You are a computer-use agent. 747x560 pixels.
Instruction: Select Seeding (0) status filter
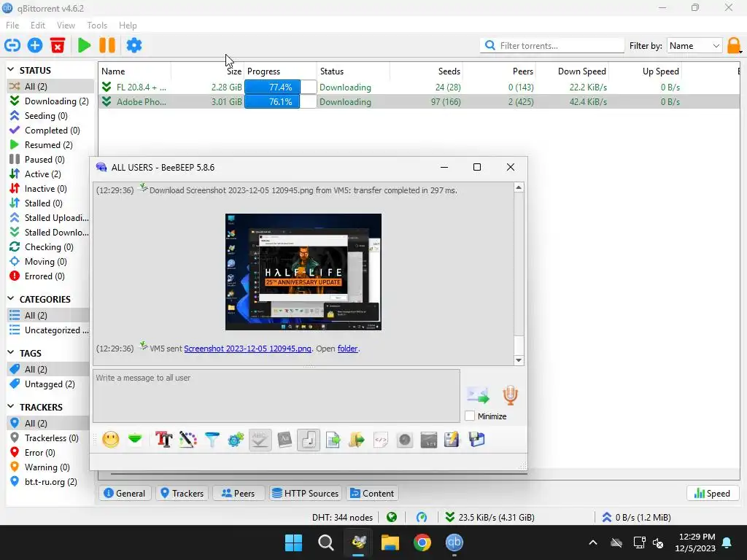tap(50, 116)
